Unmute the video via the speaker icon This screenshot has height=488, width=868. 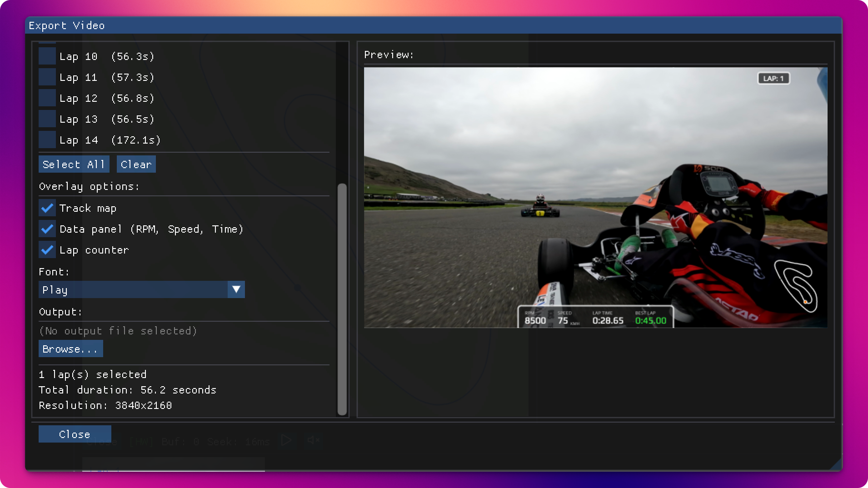pyautogui.click(x=313, y=440)
